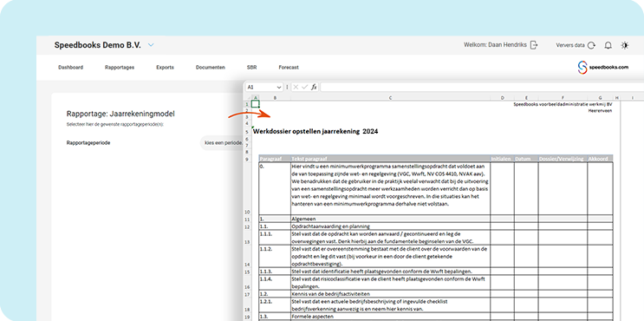
Task: Click the Insert Function fx icon
Action: point(314,87)
